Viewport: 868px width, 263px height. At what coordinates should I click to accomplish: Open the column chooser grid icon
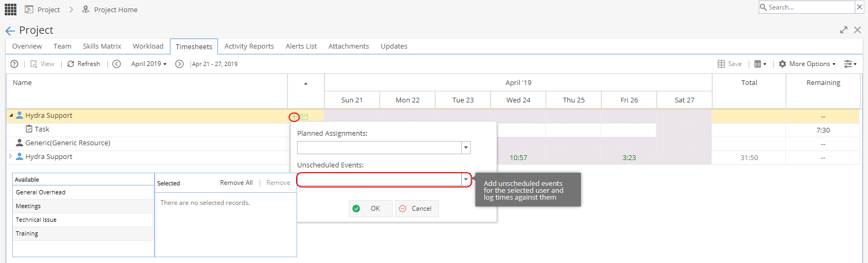coord(760,64)
